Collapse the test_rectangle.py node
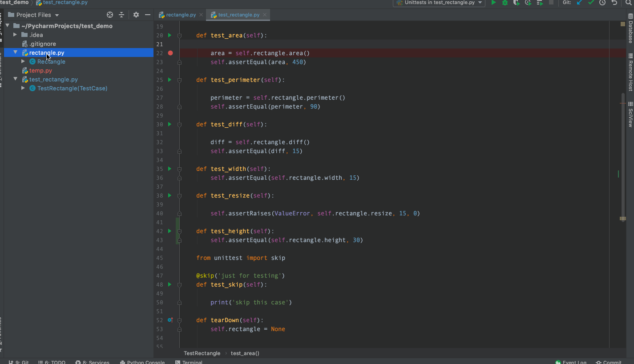 coord(15,79)
